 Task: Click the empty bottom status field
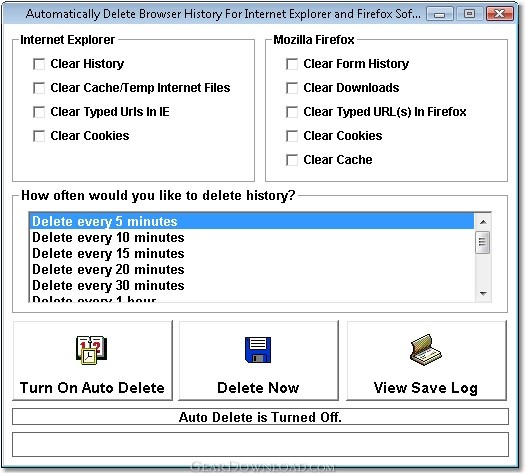click(260, 444)
